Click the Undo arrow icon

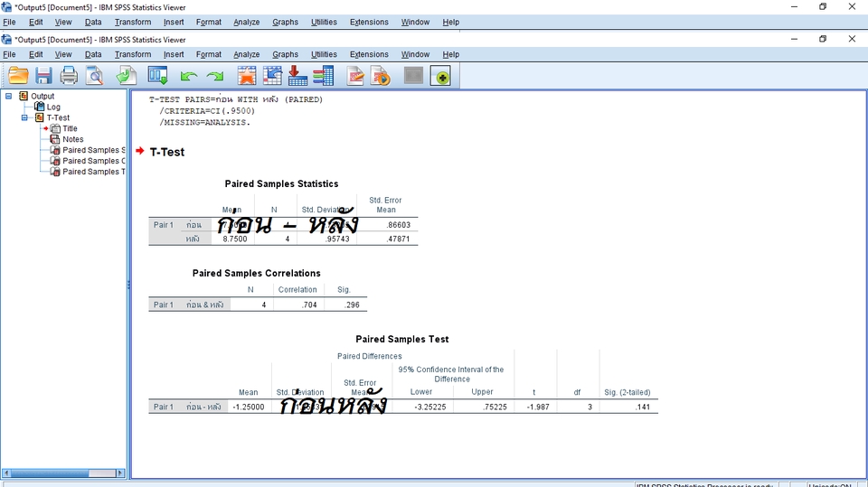[x=189, y=77]
